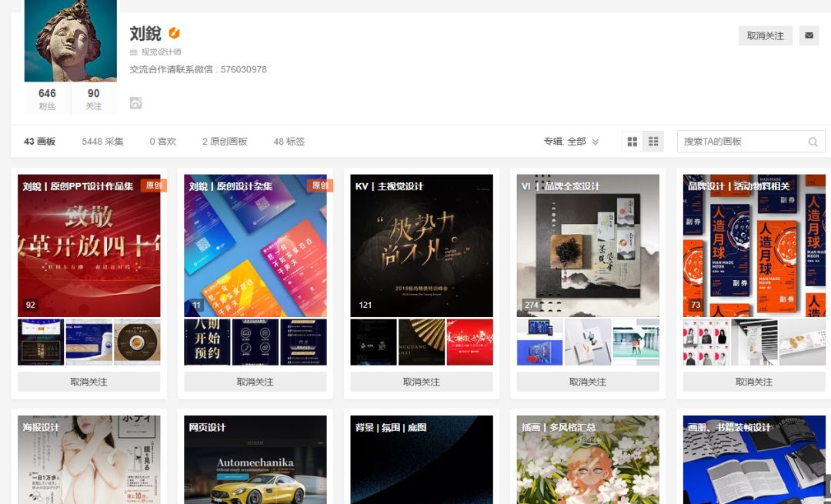Select the 48 标签 tab
This screenshot has height=504, width=831.
(x=289, y=142)
